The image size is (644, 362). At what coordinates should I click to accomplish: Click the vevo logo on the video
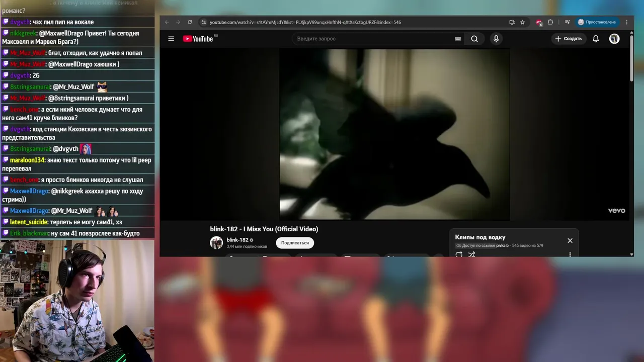(x=616, y=211)
